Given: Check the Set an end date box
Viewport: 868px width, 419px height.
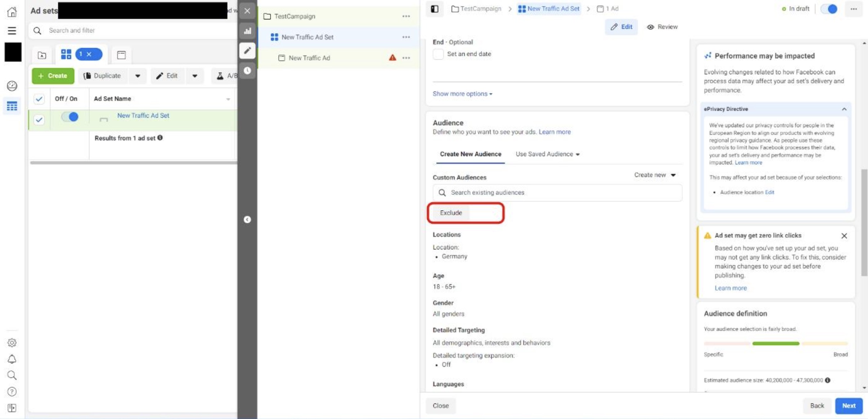Looking at the screenshot, I should coord(438,54).
